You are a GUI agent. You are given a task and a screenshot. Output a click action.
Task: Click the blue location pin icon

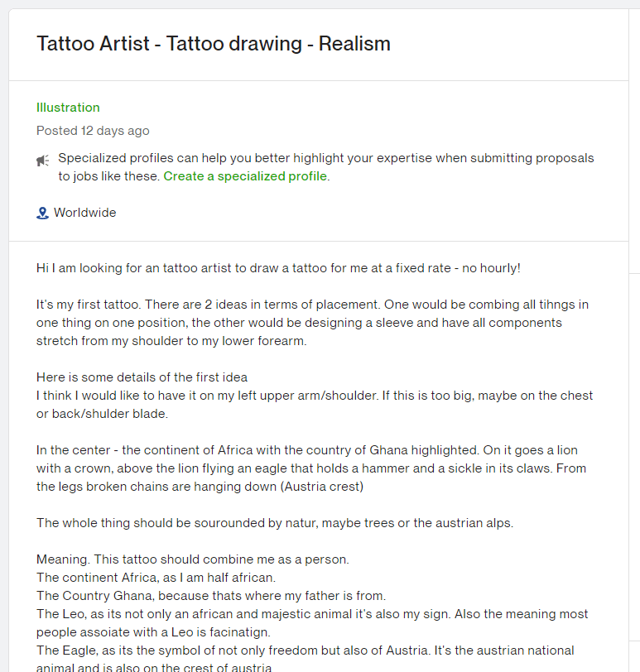click(42, 212)
